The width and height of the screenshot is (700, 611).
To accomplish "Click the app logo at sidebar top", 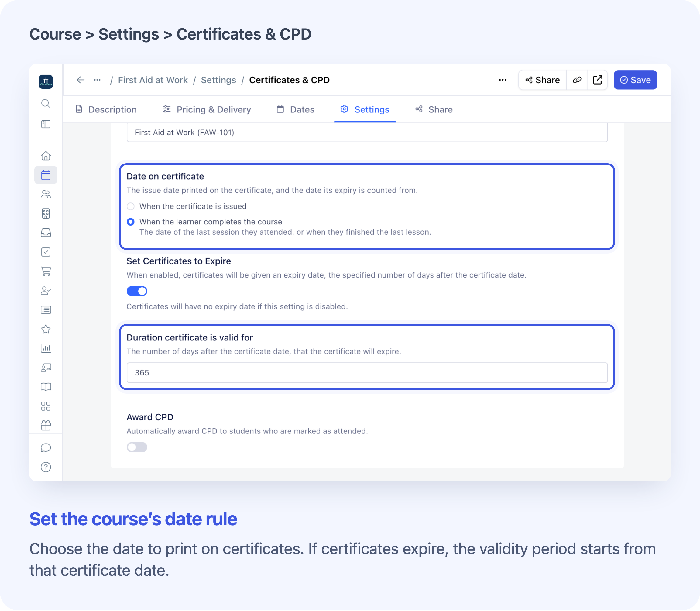I will [46, 82].
